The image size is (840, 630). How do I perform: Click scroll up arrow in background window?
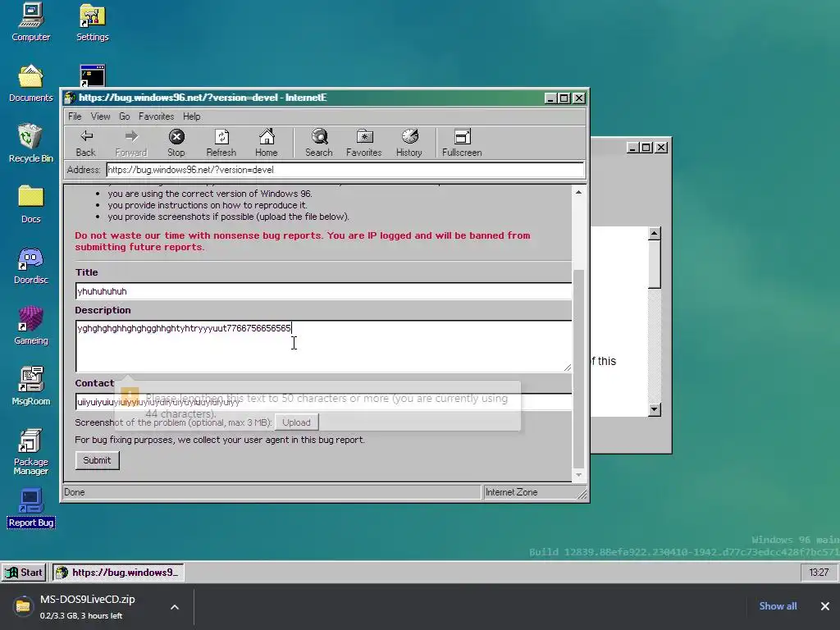654,234
